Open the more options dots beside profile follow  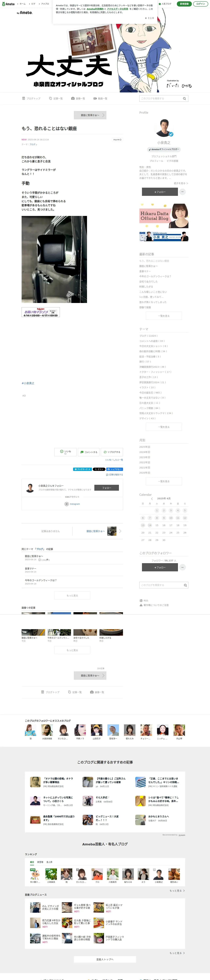(183, 192)
